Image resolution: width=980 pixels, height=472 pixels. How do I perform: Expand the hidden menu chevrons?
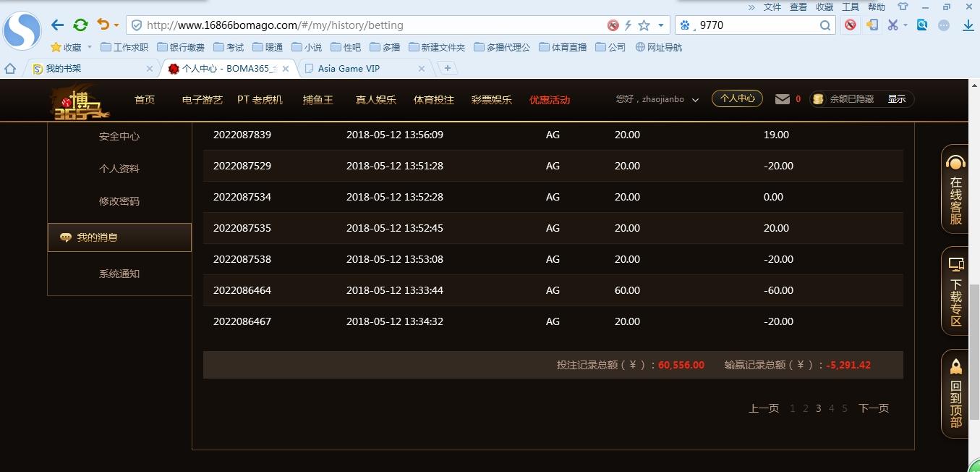click(x=751, y=7)
